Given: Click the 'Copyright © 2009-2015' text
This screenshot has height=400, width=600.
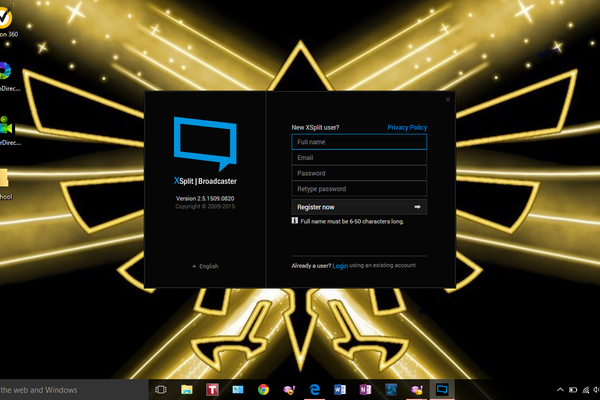Looking at the screenshot, I should click(x=205, y=206).
